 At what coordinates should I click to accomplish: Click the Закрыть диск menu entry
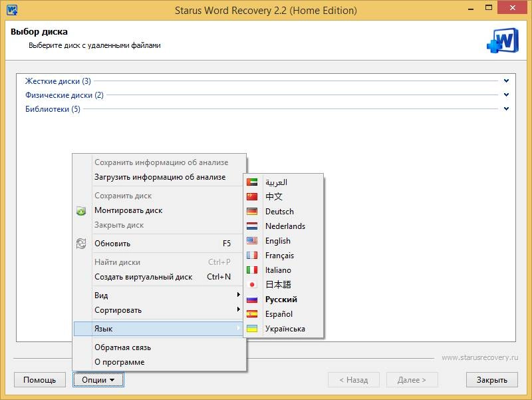click(158, 225)
